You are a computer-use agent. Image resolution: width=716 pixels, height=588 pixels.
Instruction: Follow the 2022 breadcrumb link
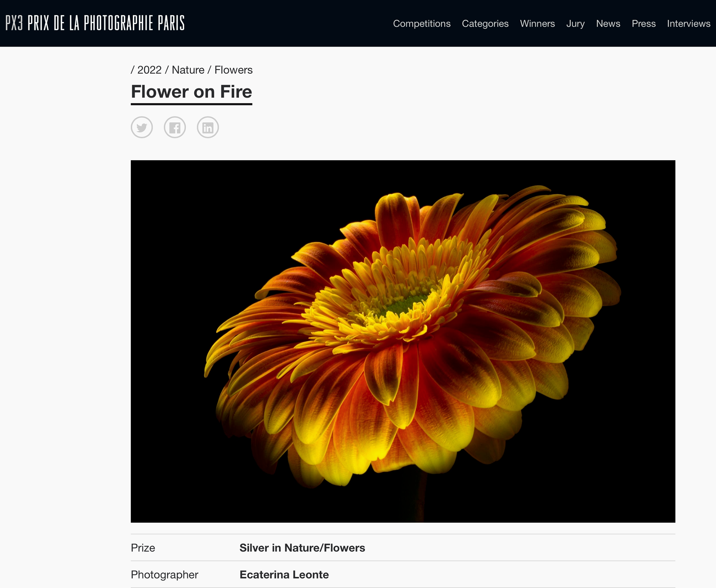(150, 70)
